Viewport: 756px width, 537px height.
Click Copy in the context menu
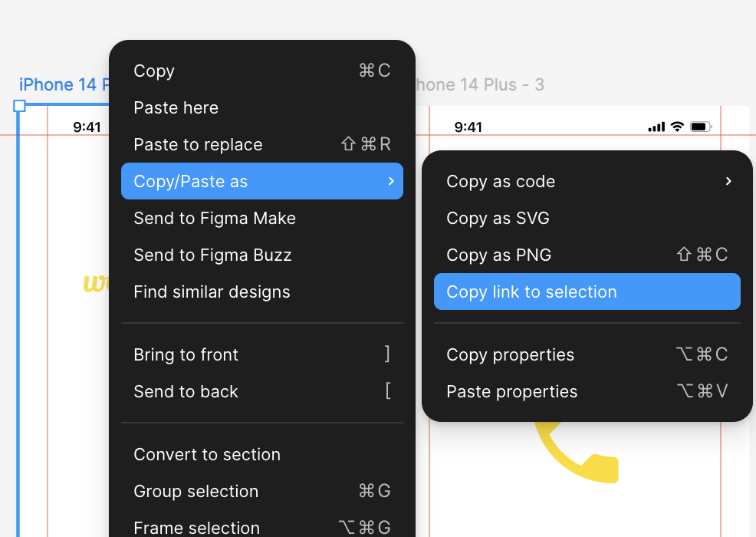(261, 71)
